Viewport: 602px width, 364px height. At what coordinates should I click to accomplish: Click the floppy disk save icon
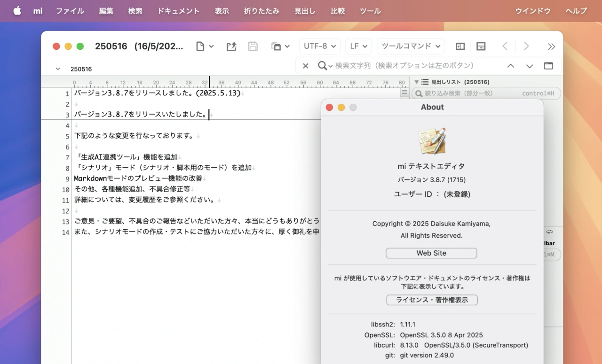tap(253, 46)
